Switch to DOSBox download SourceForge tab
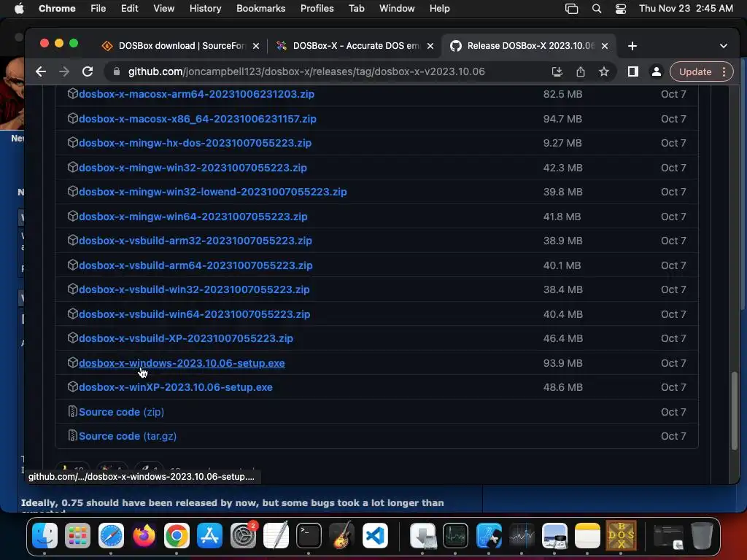 pyautogui.click(x=181, y=46)
